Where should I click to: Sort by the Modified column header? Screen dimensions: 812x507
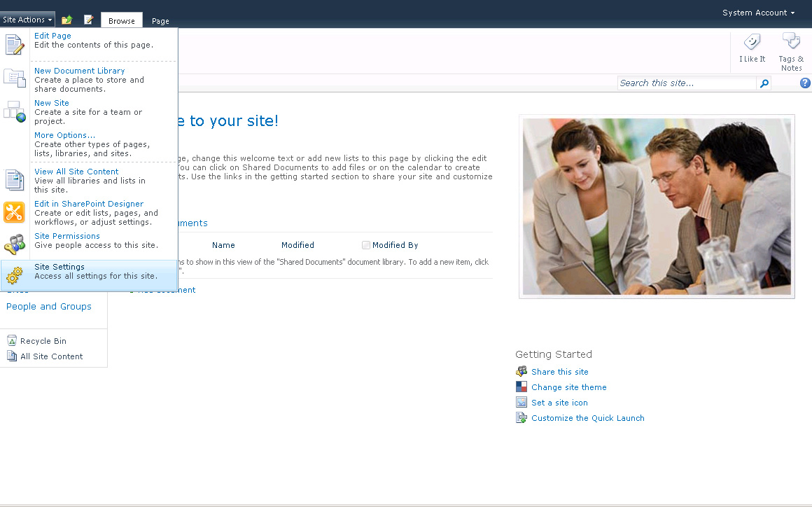297,246
